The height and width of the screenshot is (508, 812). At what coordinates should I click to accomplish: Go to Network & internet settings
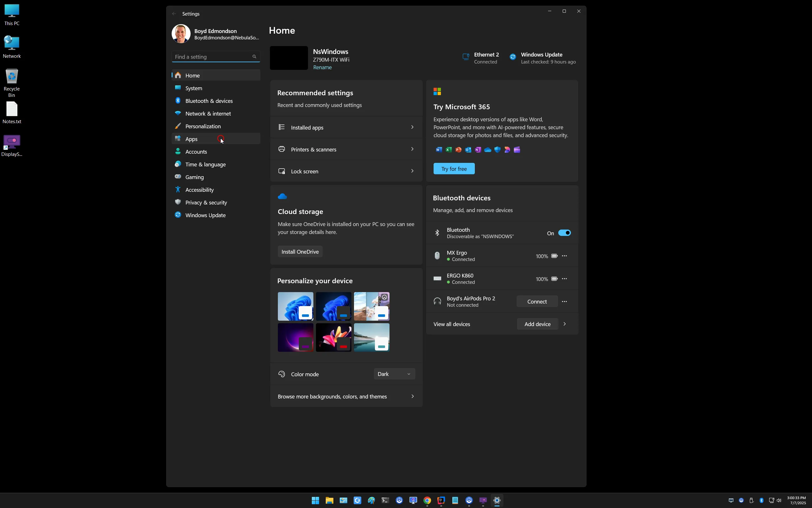click(x=216, y=114)
